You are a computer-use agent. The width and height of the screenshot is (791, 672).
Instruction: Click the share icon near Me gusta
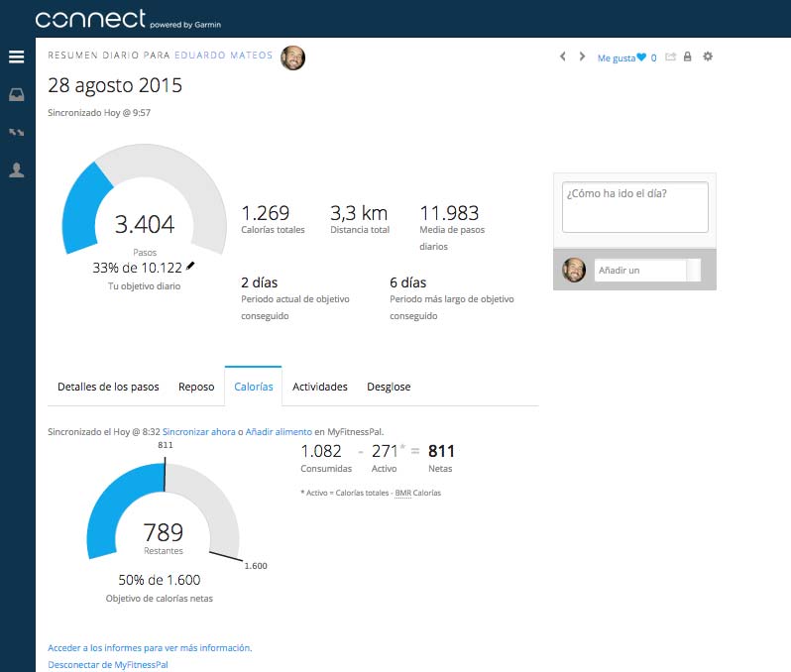(670, 57)
